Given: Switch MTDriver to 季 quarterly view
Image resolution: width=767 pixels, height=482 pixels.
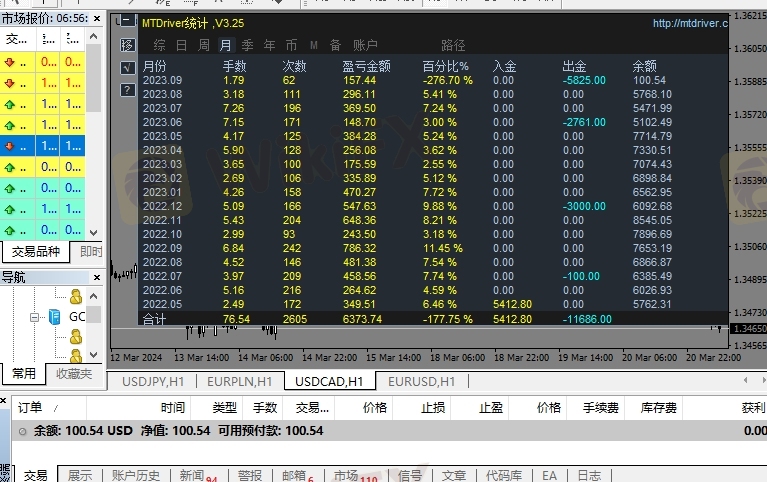Looking at the screenshot, I should click(x=248, y=46).
